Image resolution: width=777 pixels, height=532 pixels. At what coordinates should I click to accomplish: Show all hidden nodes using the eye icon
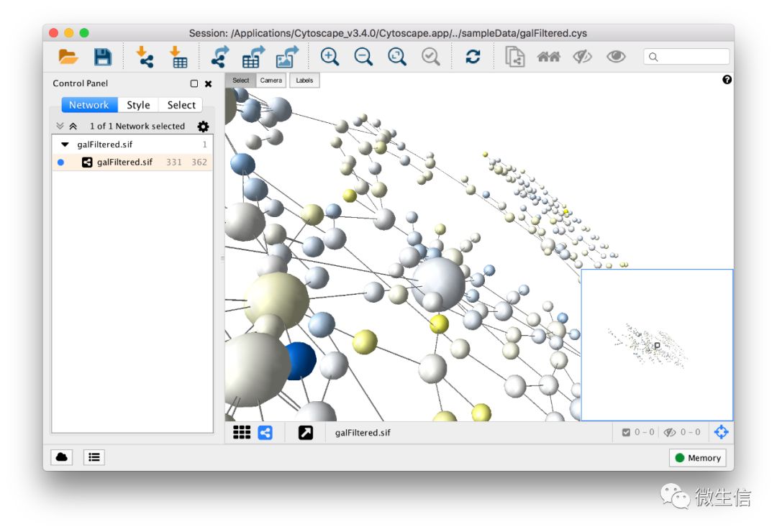(616, 56)
